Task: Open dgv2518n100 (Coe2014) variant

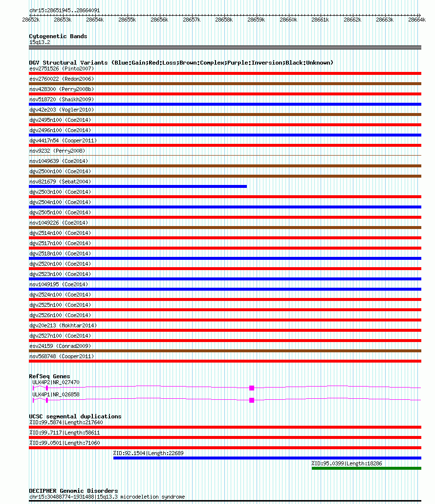Action: [x=60, y=254]
